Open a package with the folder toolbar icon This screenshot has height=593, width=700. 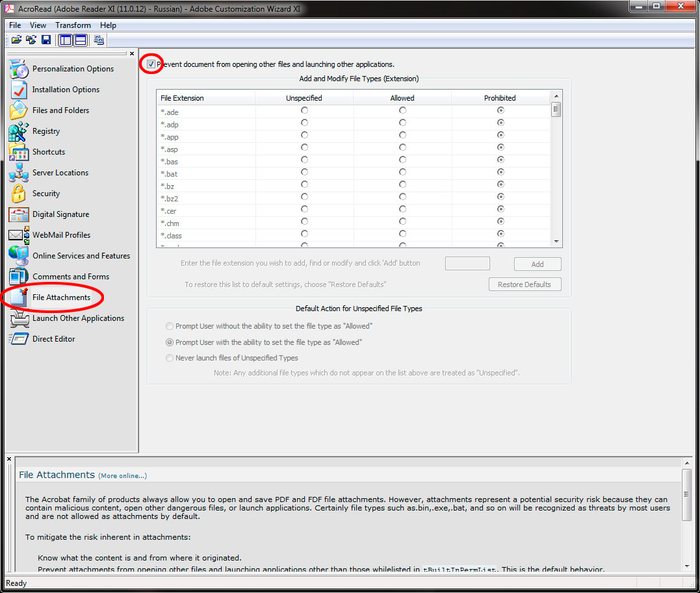pos(16,40)
